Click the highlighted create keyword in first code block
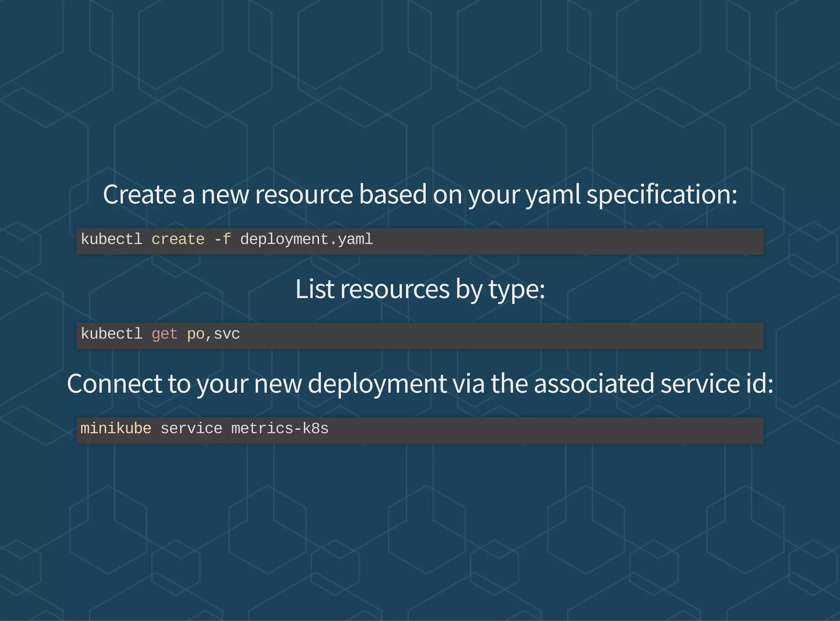 tap(178, 239)
